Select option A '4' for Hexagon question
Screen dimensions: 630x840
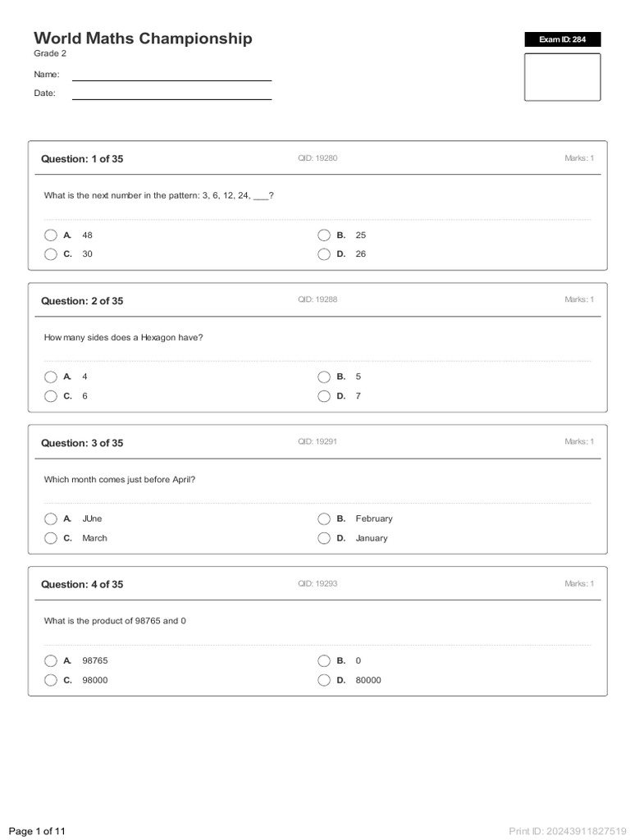(x=51, y=377)
